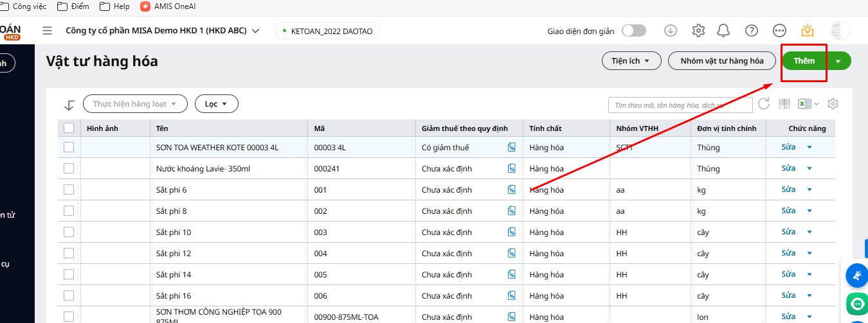
Task: Toggle the Giao diện đơn giản switch
Action: tap(633, 31)
